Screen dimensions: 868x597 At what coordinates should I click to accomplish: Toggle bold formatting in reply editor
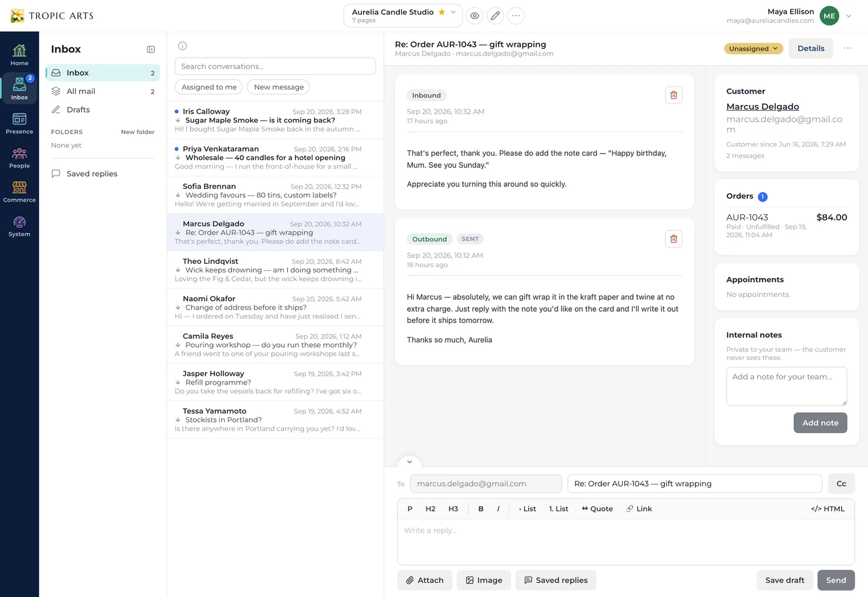[x=481, y=509]
